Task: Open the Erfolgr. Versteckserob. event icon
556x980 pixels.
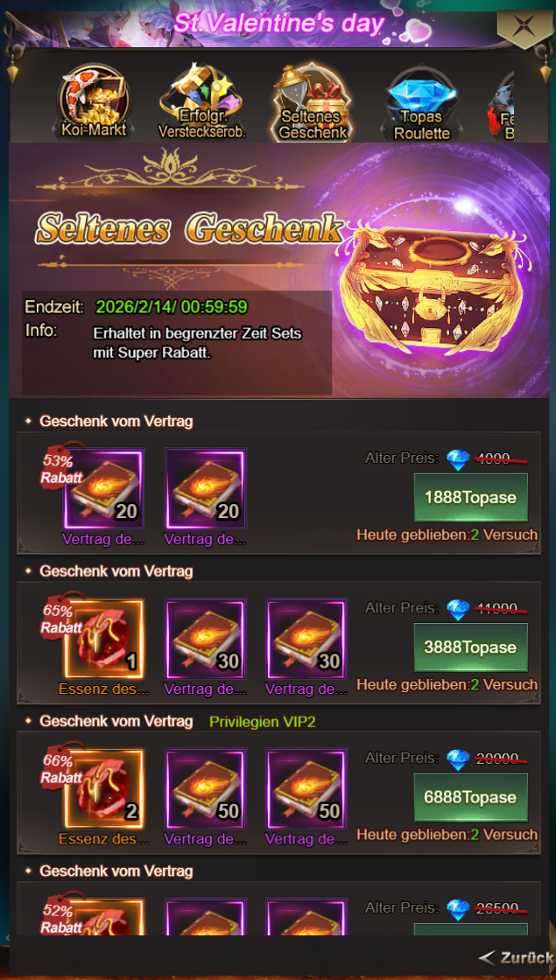Action: [202, 102]
